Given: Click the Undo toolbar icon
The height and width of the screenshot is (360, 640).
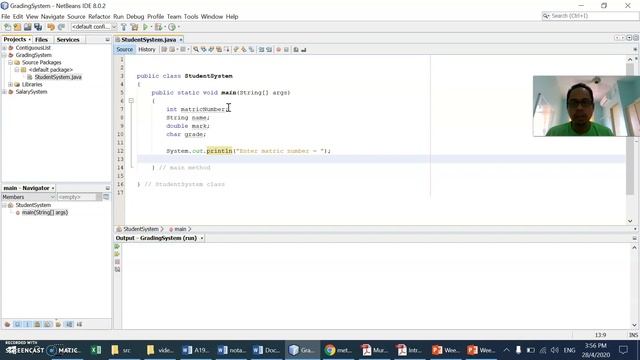Looking at the screenshot, I should [51, 27].
